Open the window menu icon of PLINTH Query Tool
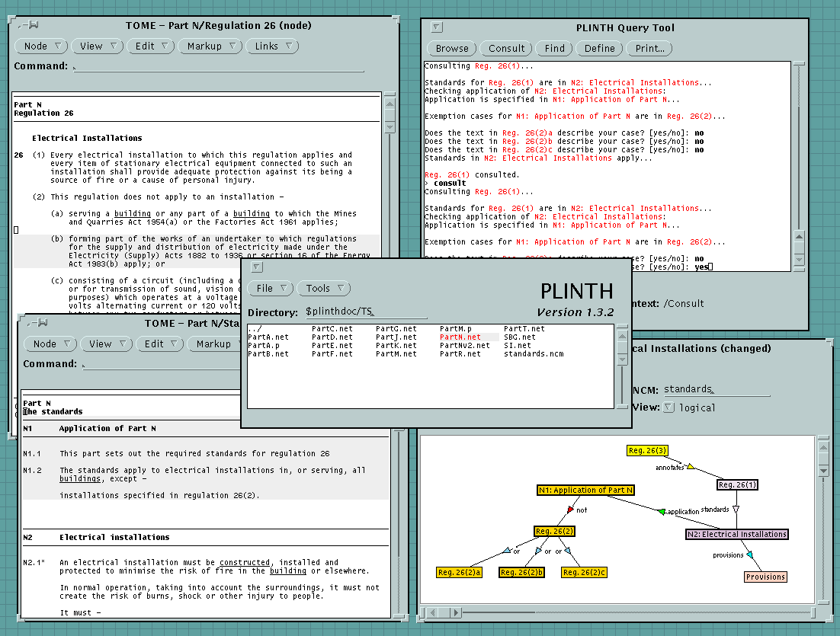This screenshot has height=636, width=840. point(437,27)
